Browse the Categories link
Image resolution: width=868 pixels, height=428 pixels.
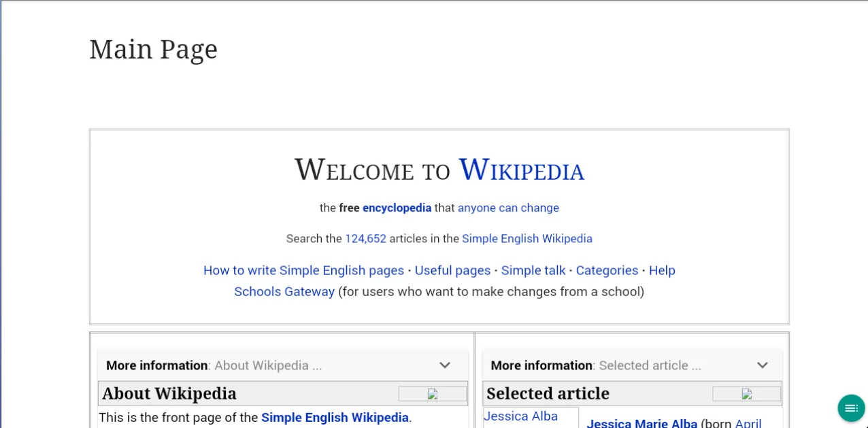coord(607,270)
